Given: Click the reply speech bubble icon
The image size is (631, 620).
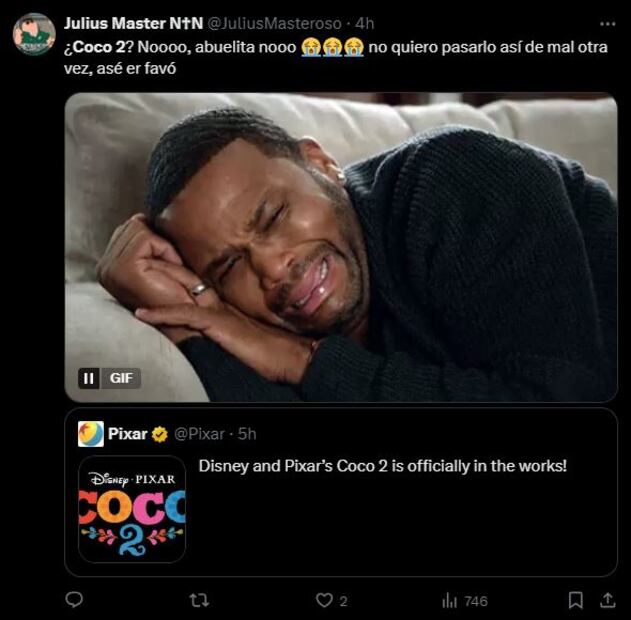Looking at the screenshot, I should coord(74,600).
